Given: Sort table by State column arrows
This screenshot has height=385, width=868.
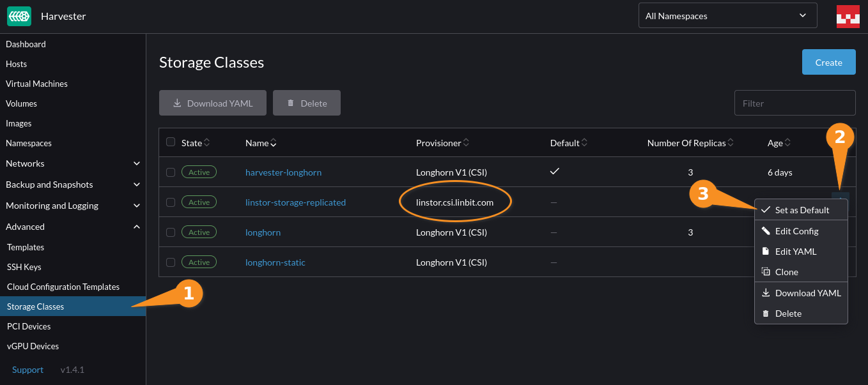Looking at the screenshot, I should pos(206,143).
